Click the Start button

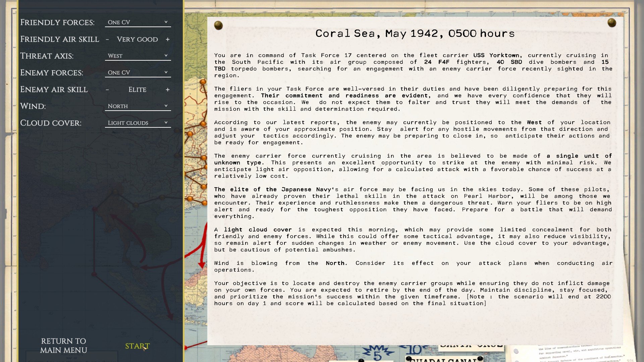pos(137,346)
